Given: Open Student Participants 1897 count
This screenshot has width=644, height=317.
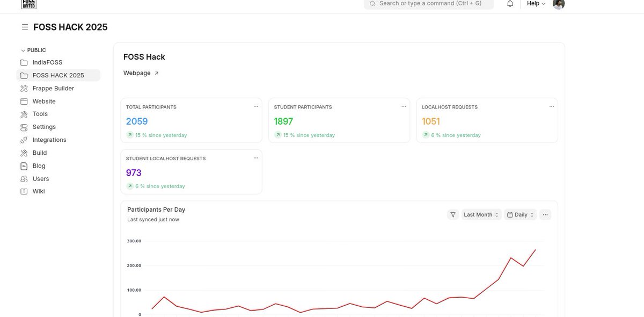Looking at the screenshot, I should tap(284, 121).
